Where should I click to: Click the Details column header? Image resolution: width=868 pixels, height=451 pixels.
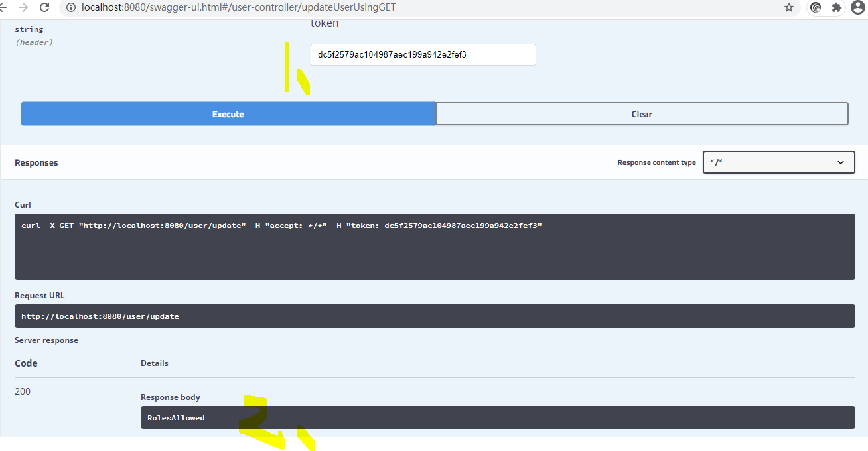pos(155,363)
